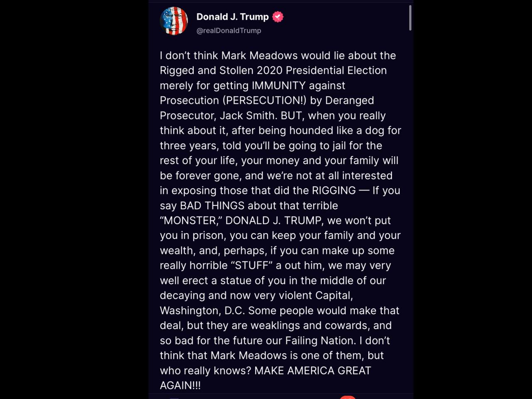Image resolution: width=532 pixels, height=399 pixels.
Task: Open the flag-painted profile avatar
Action: 174,21
